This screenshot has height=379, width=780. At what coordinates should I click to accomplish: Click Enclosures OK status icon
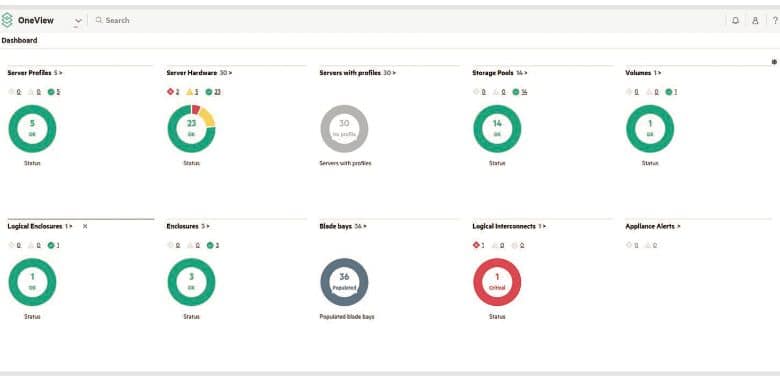(x=210, y=245)
